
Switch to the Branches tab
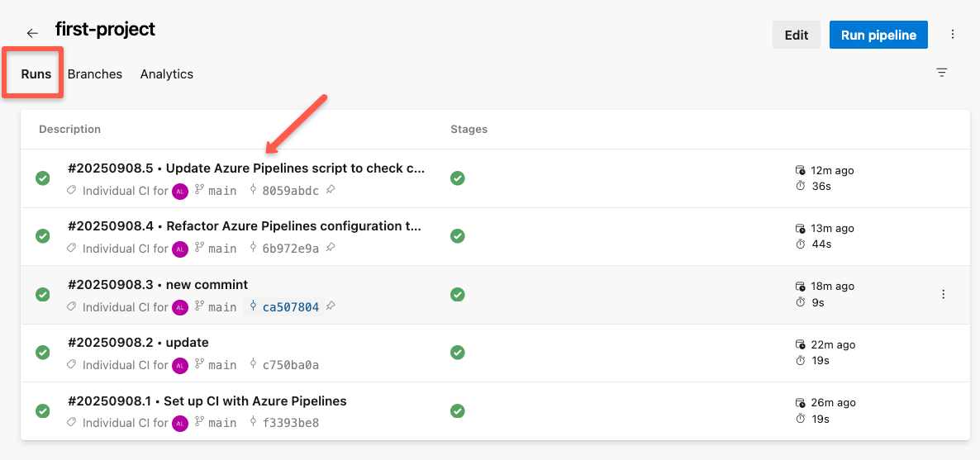click(95, 74)
